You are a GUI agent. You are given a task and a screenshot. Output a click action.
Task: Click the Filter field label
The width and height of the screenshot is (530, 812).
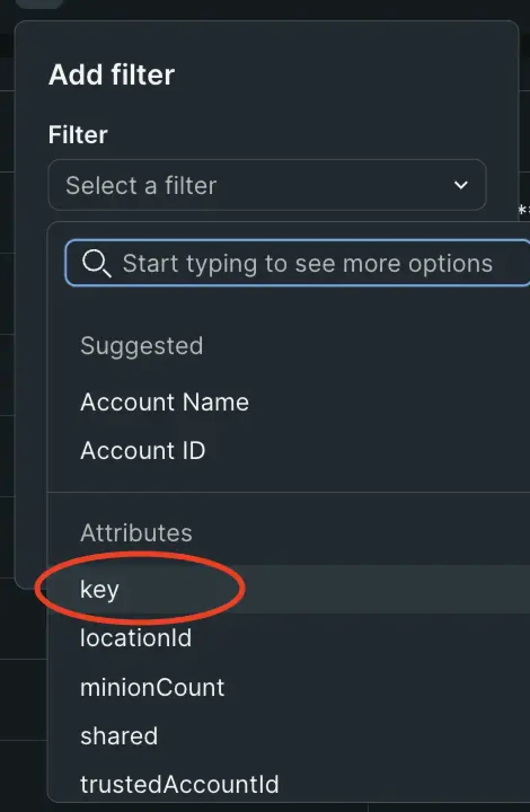78,134
